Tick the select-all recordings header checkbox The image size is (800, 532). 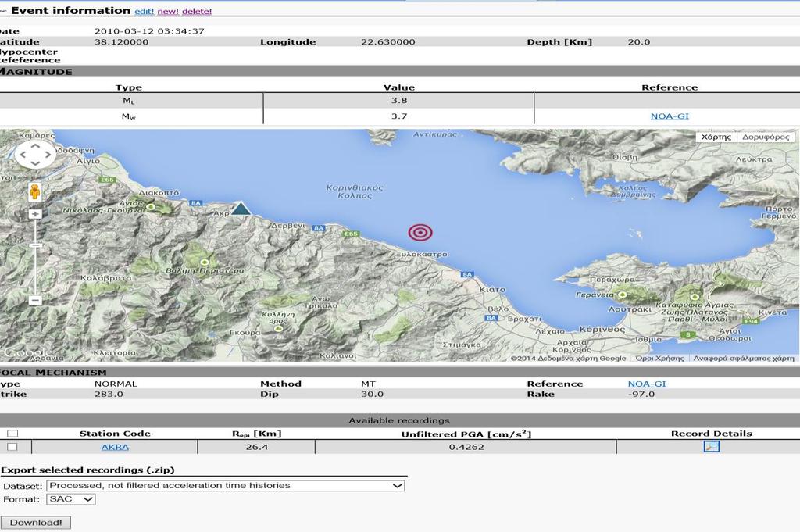[x=12, y=434]
